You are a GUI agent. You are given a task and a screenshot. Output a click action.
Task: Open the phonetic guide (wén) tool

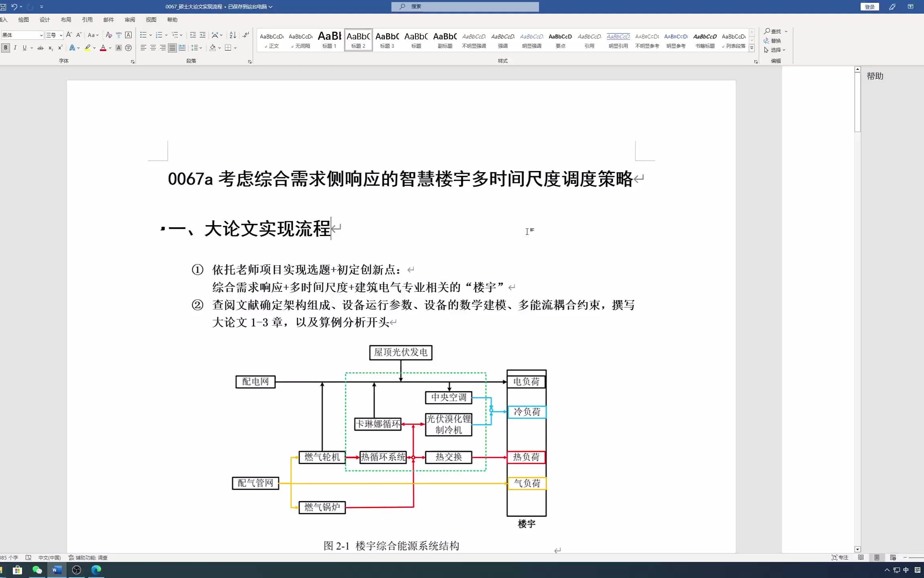(119, 35)
